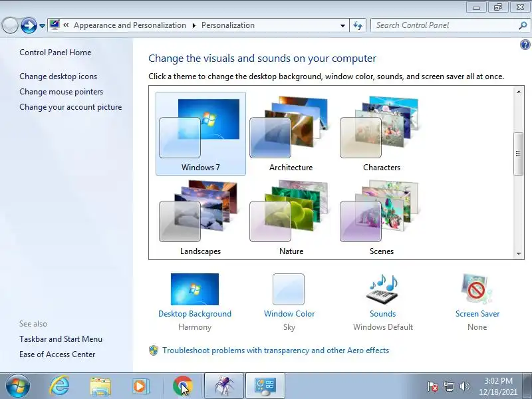The height and width of the screenshot is (399, 532).
Task: Click theme list scroll up arrow
Action: tap(519, 92)
